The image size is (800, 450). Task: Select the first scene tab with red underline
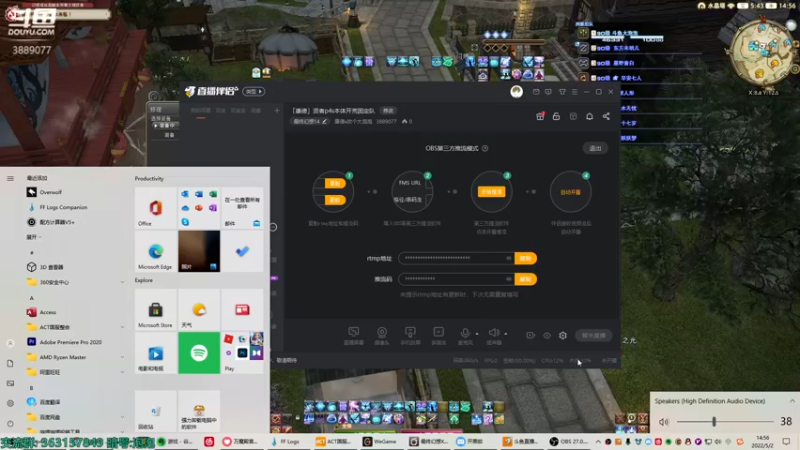click(x=201, y=111)
